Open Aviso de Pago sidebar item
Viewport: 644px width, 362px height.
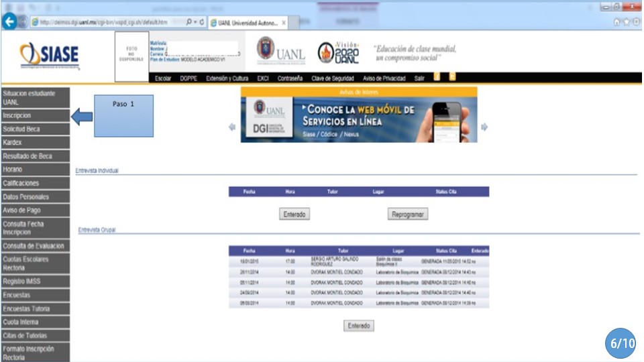pyautogui.click(x=36, y=210)
